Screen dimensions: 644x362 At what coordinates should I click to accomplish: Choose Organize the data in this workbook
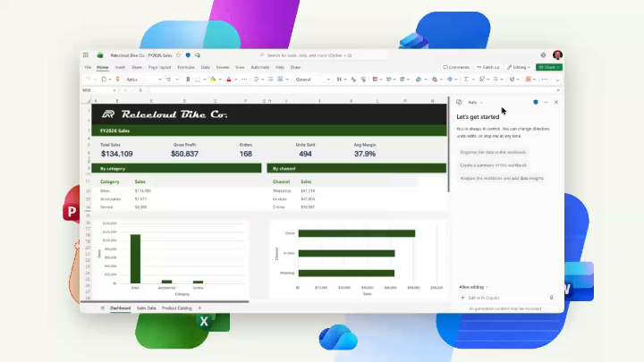tap(493, 152)
